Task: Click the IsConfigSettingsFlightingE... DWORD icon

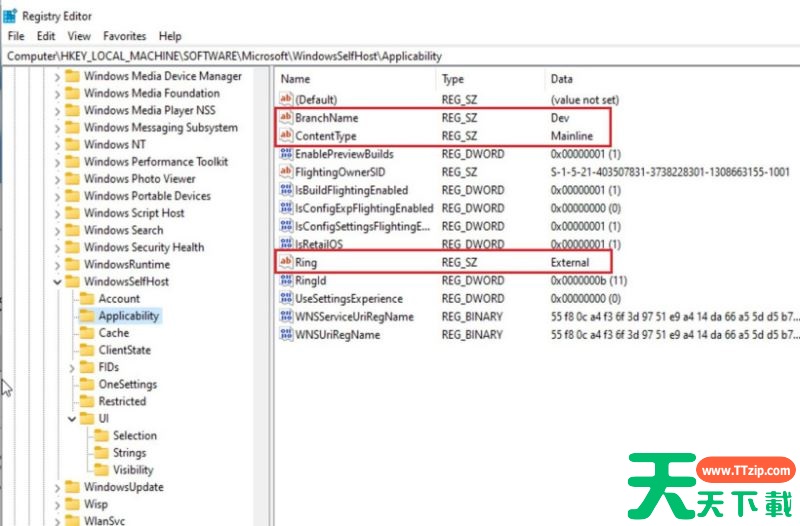Action: pyautogui.click(x=286, y=226)
